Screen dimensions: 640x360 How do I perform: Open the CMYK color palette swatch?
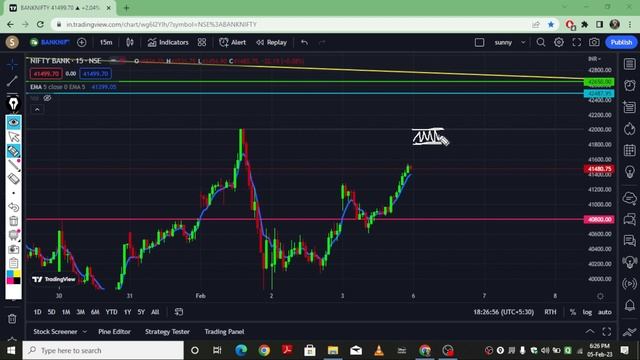tap(13, 277)
